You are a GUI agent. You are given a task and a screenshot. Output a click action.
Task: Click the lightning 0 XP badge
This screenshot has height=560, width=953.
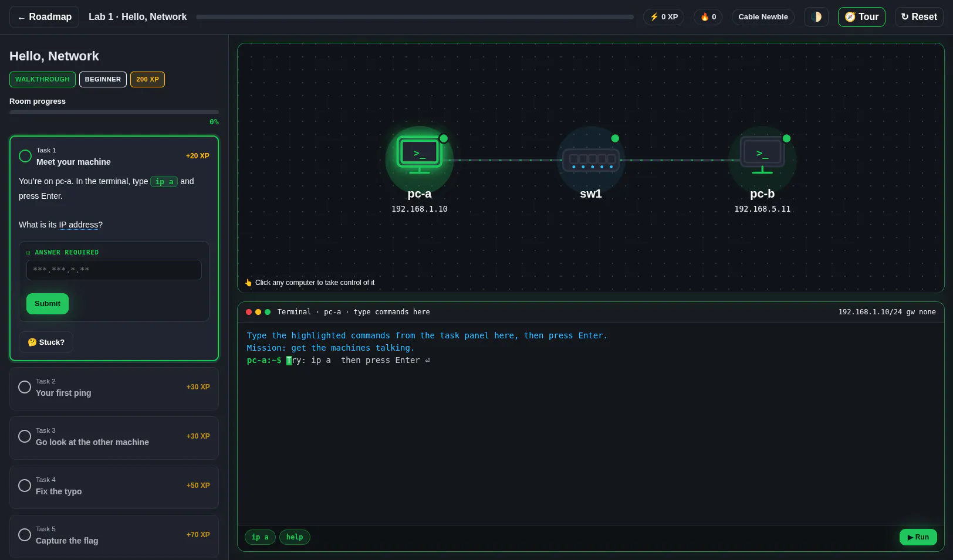(x=664, y=17)
